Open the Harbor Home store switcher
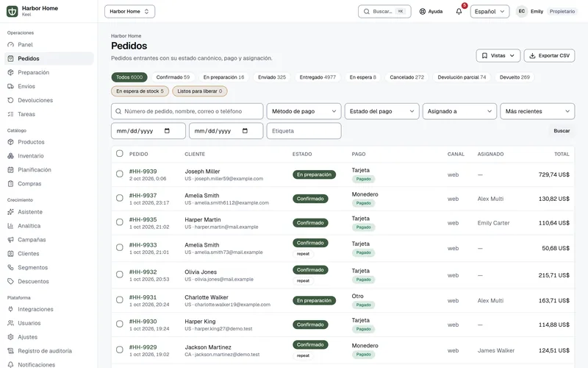The height and width of the screenshot is (368, 588). (130, 11)
